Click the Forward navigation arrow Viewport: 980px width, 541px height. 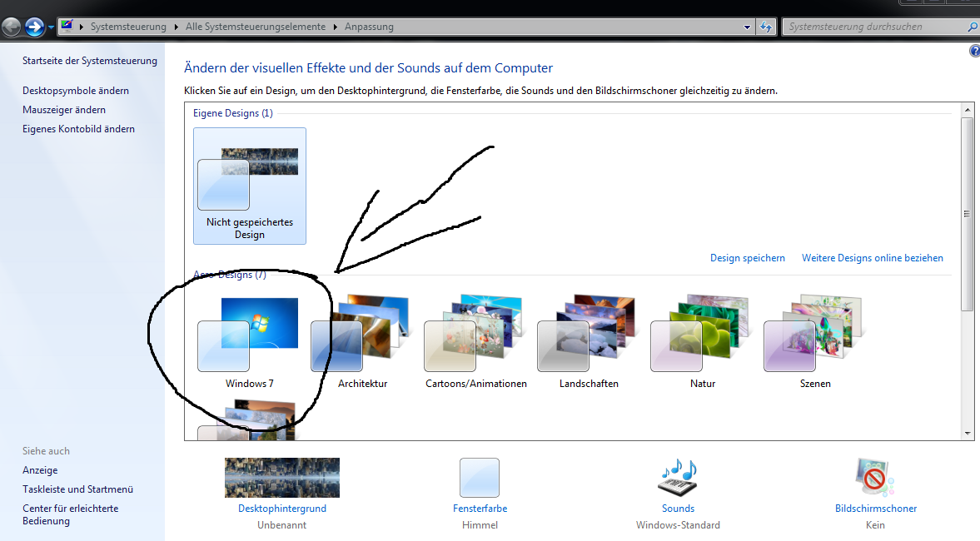(x=34, y=27)
